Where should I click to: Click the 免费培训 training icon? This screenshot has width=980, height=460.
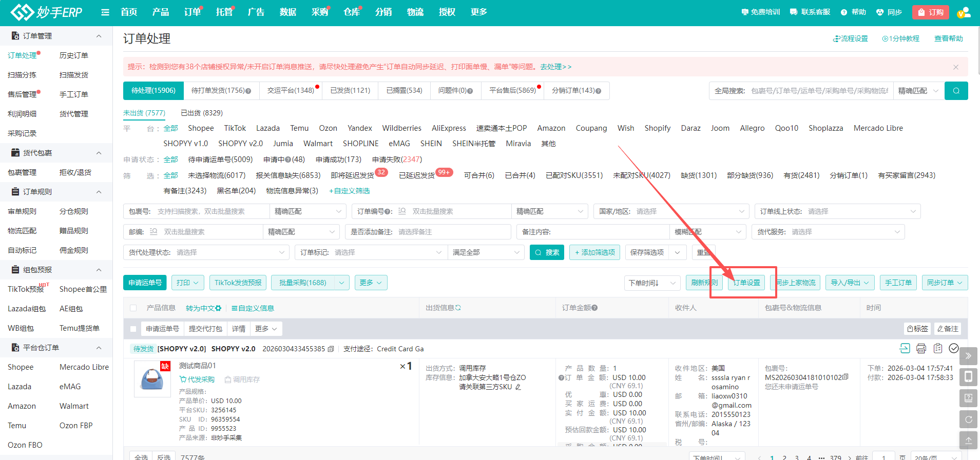(745, 12)
